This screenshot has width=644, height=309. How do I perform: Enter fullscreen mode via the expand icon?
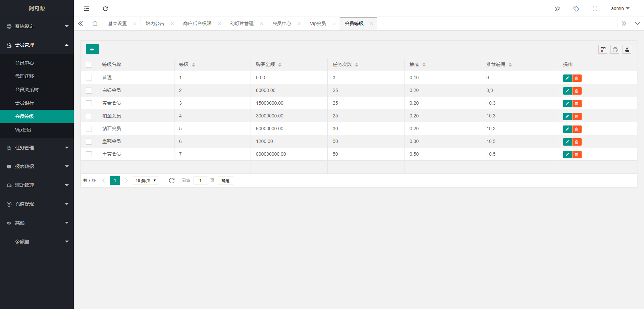tap(595, 9)
